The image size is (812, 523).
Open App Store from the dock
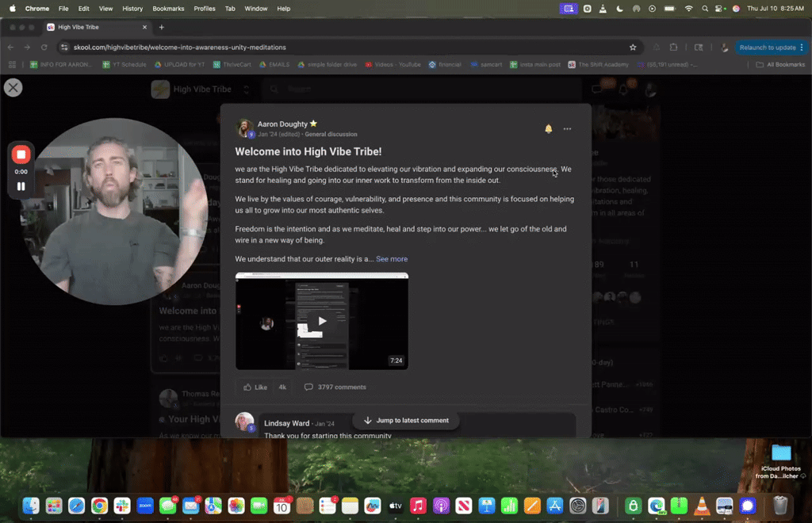coord(554,506)
